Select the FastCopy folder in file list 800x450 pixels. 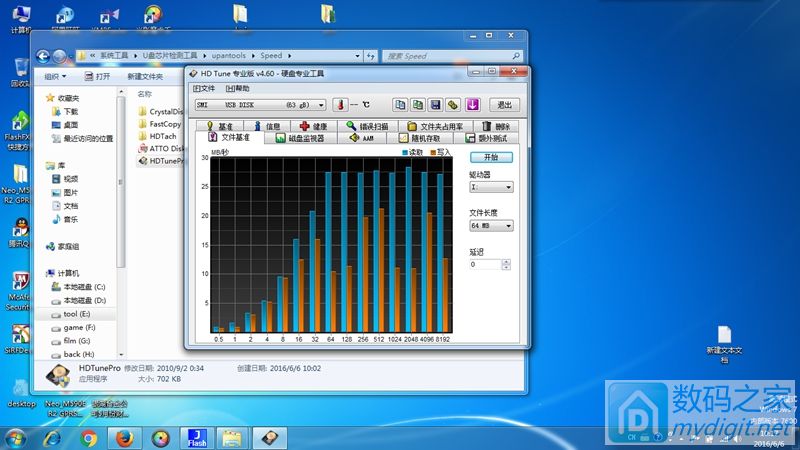pos(160,123)
